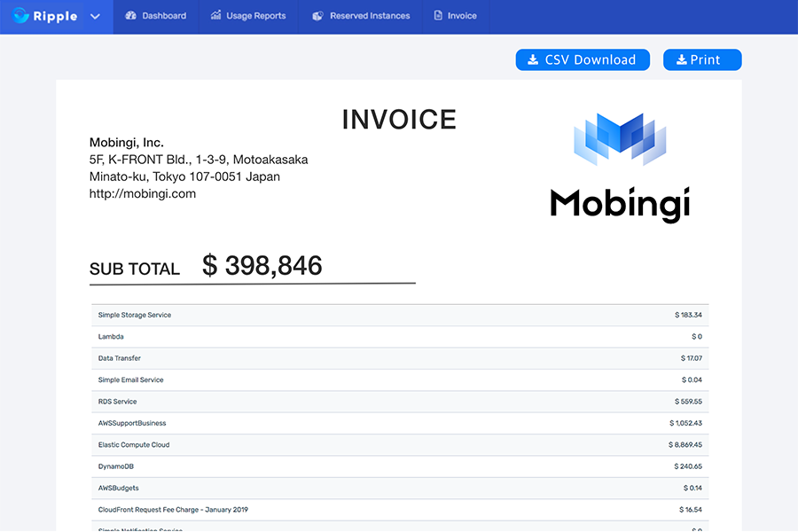Viewport: 798px width, 532px height.
Task: Select the $ 8,869.45 amount
Action: pyautogui.click(x=685, y=445)
